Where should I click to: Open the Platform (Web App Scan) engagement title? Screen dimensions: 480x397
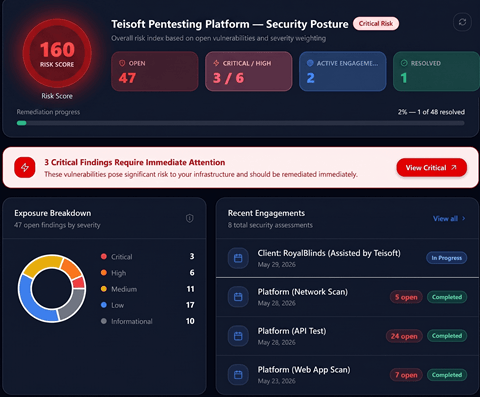(x=304, y=370)
